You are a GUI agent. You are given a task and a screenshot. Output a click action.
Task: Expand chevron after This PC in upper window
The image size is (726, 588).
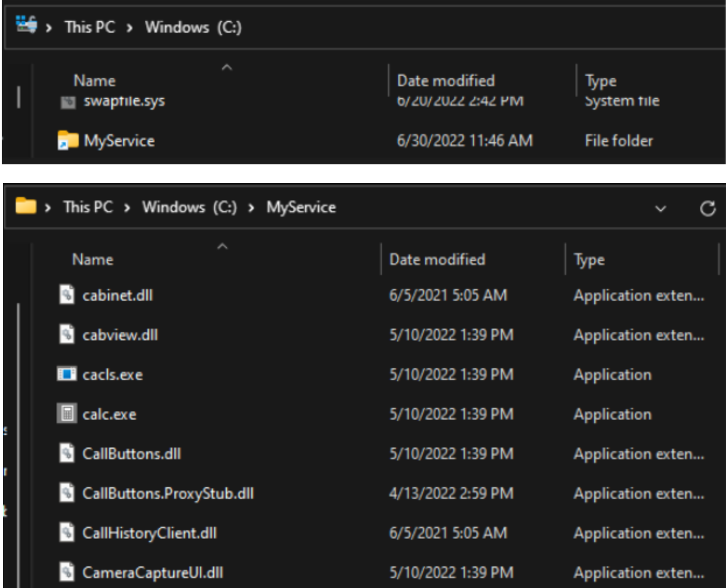pos(129,28)
